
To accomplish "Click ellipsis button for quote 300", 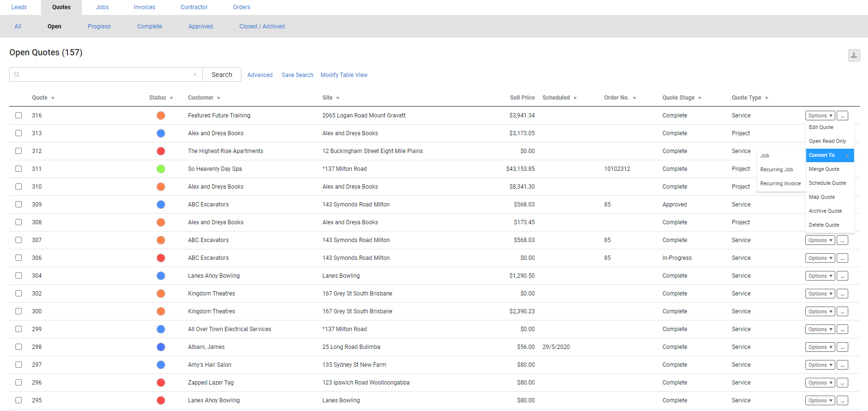I will [x=842, y=311].
